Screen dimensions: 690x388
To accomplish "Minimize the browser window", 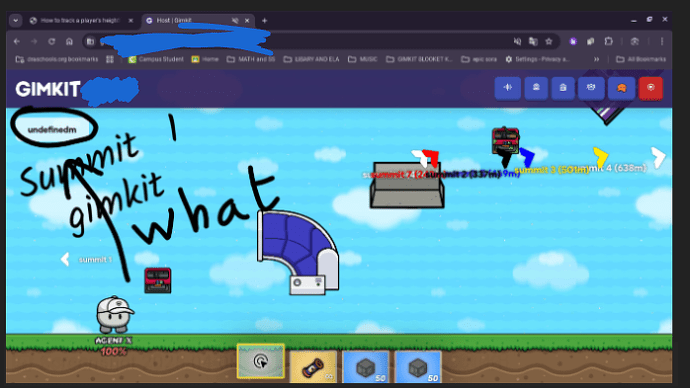I will (634, 20).
